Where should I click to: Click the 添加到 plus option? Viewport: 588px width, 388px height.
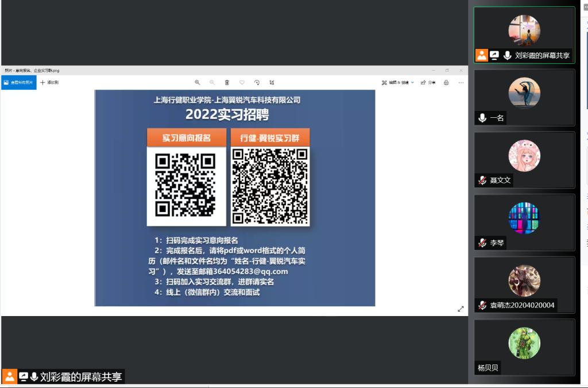click(49, 83)
